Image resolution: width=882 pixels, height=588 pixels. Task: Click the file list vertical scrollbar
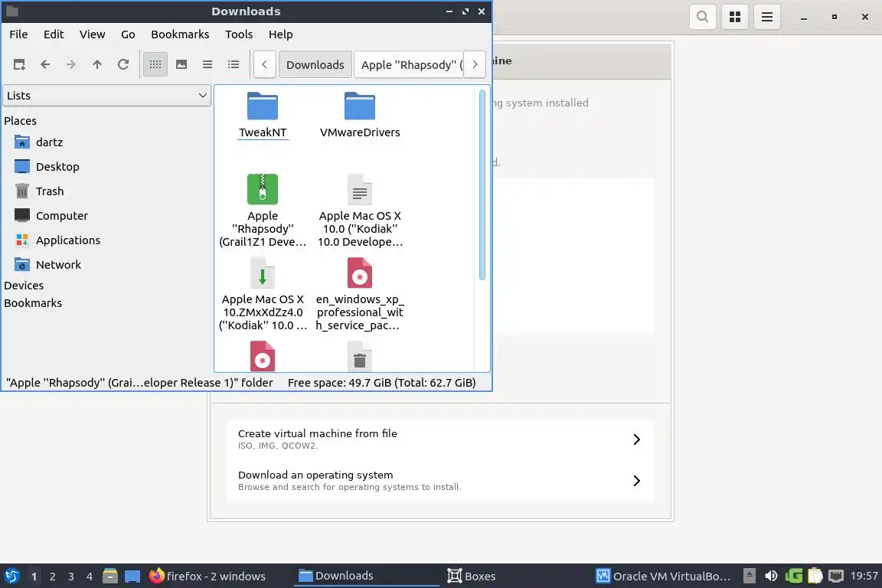point(482,185)
